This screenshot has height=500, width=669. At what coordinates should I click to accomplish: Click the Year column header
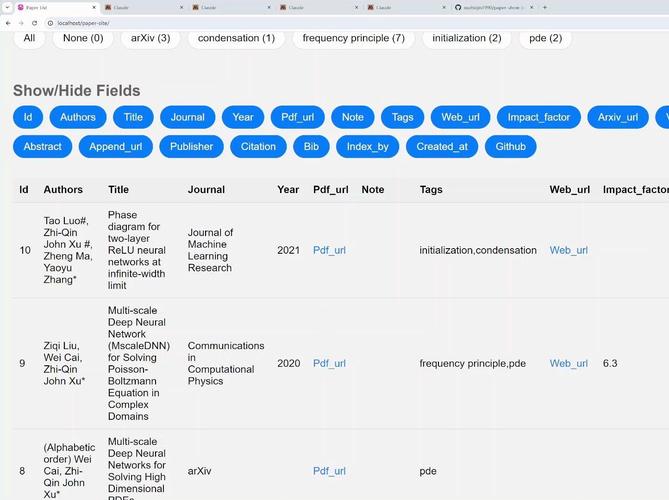[288, 190]
